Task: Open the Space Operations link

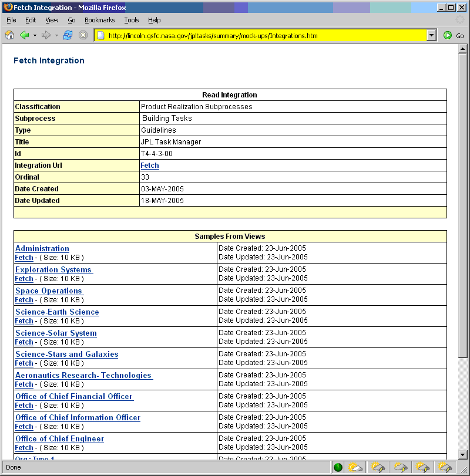Action: point(49,291)
